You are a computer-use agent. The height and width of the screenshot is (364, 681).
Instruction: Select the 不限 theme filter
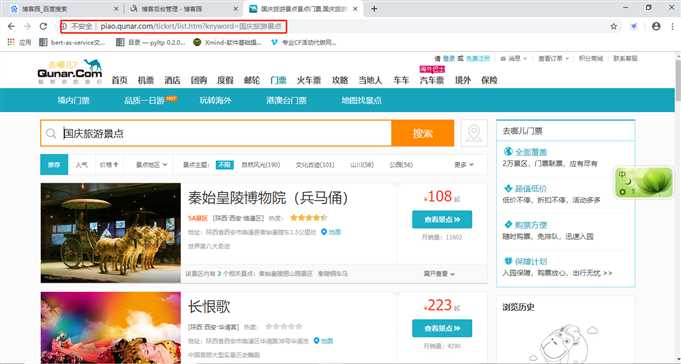pos(225,165)
